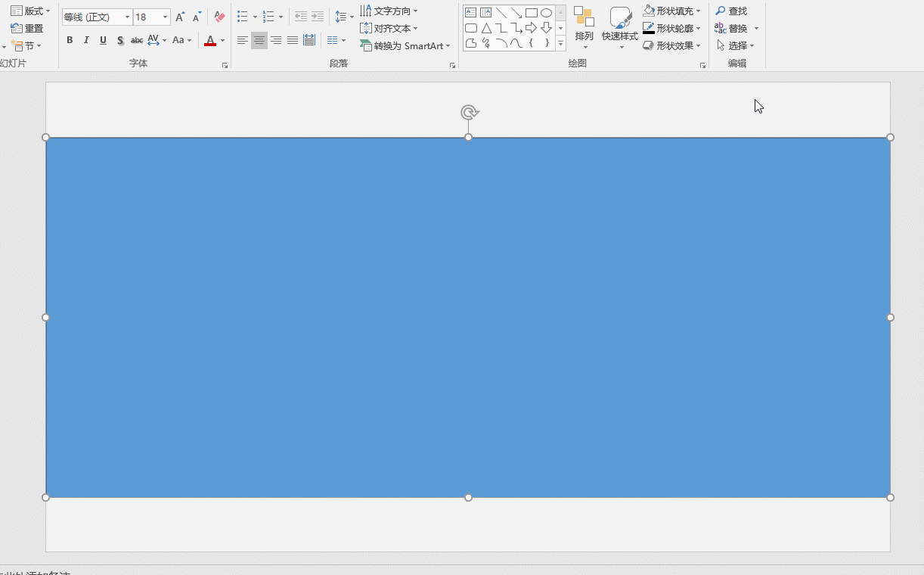The image size is (924, 575).
Task: Apply distributed text alignment
Action: [309, 40]
